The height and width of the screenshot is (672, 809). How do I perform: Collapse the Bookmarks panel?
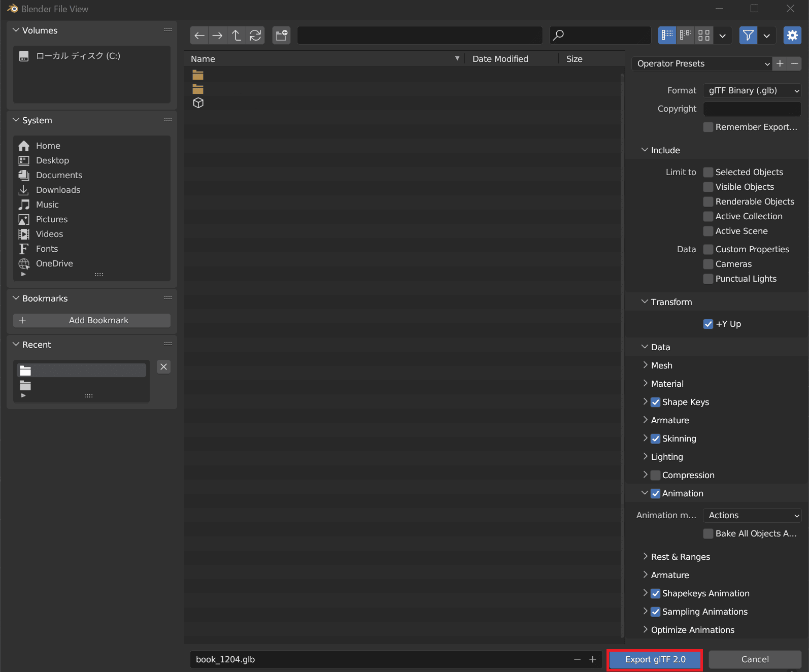(16, 298)
